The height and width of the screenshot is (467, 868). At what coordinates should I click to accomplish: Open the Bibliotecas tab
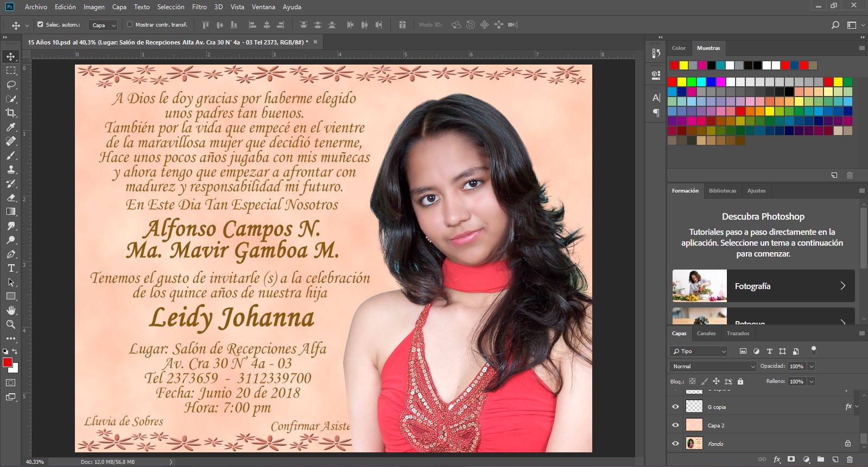pyautogui.click(x=723, y=190)
